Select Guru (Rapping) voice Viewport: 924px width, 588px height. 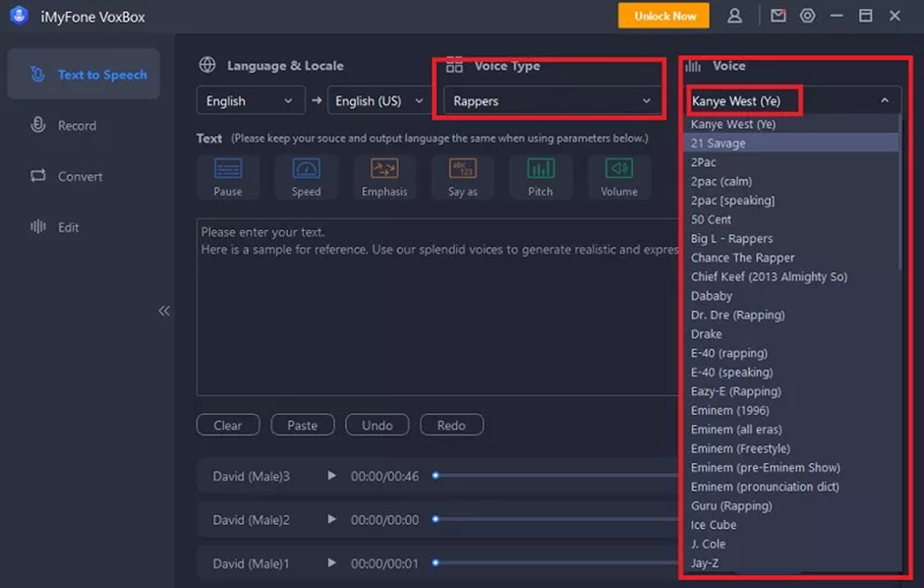click(x=791, y=505)
